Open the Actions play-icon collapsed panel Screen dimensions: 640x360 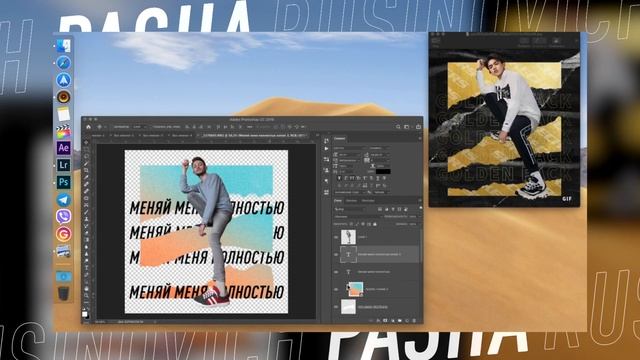tap(326, 149)
